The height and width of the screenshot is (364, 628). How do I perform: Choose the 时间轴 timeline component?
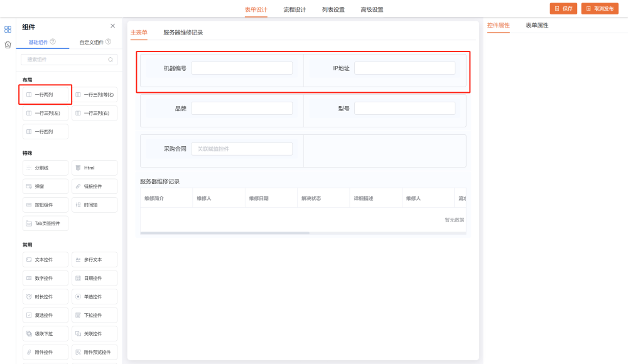pyautogui.click(x=94, y=205)
